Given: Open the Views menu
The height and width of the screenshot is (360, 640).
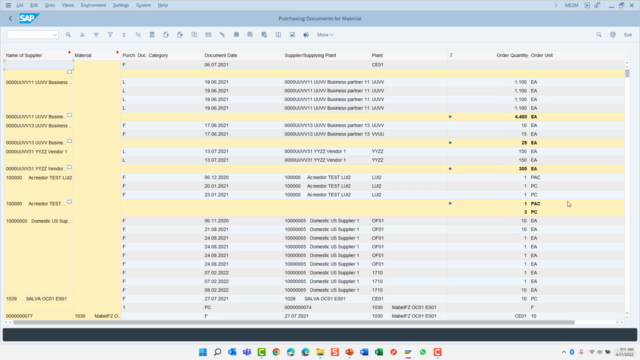Looking at the screenshot, I should coord(68,5).
